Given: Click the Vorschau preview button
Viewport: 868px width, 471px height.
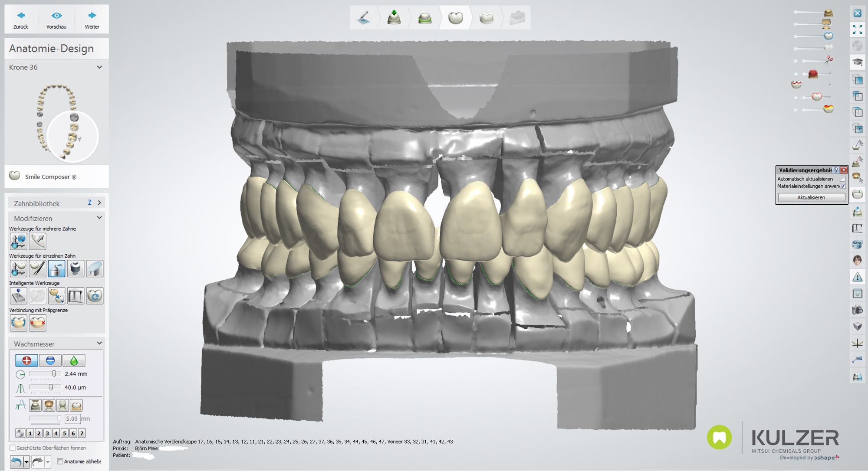Looking at the screenshot, I should tap(56, 20).
